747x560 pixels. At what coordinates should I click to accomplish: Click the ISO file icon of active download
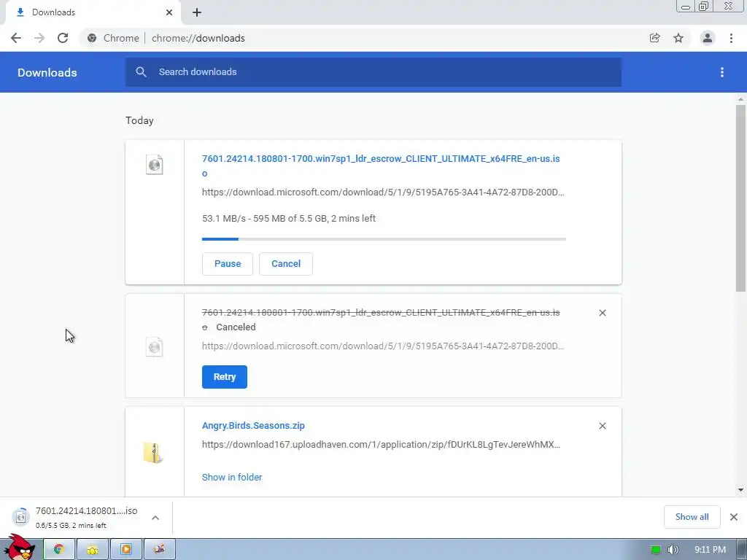click(x=155, y=165)
